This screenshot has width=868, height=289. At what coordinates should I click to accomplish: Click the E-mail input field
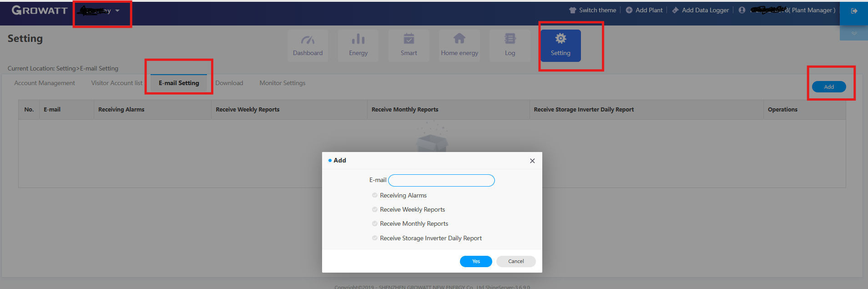click(x=441, y=181)
